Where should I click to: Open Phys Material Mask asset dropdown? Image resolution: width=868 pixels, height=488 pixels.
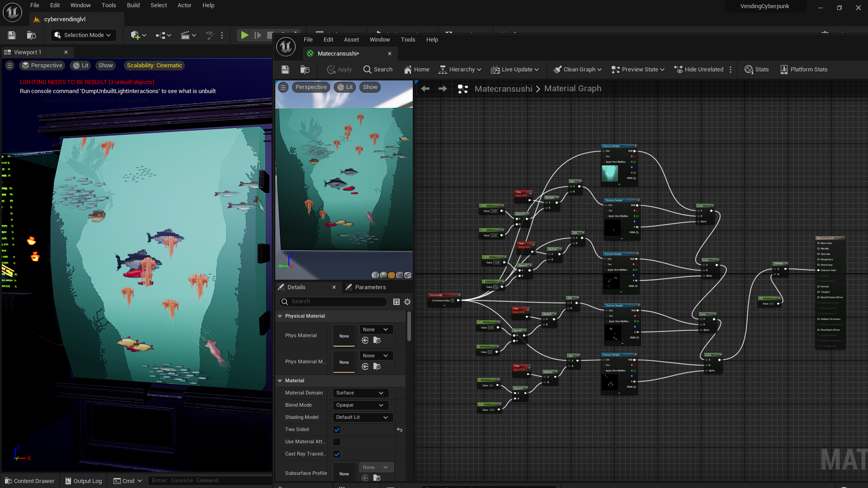[x=376, y=356]
